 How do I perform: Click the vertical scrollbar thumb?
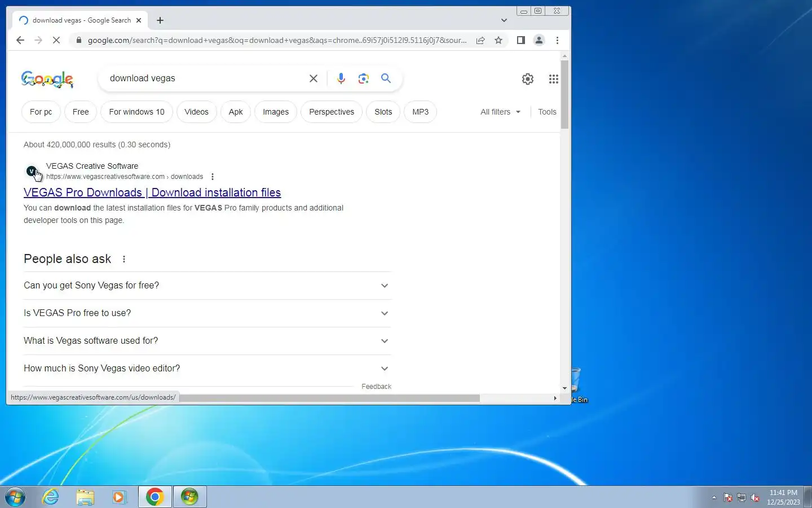564,94
